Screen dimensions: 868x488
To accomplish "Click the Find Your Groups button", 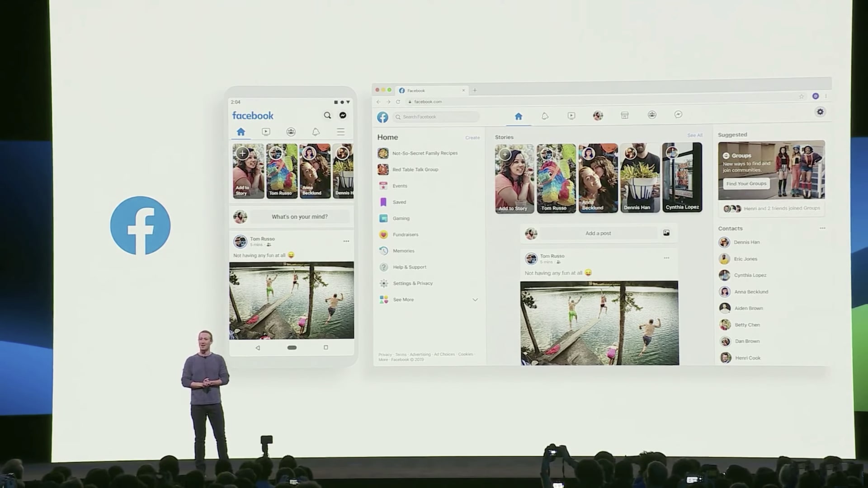I will coord(746,183).
